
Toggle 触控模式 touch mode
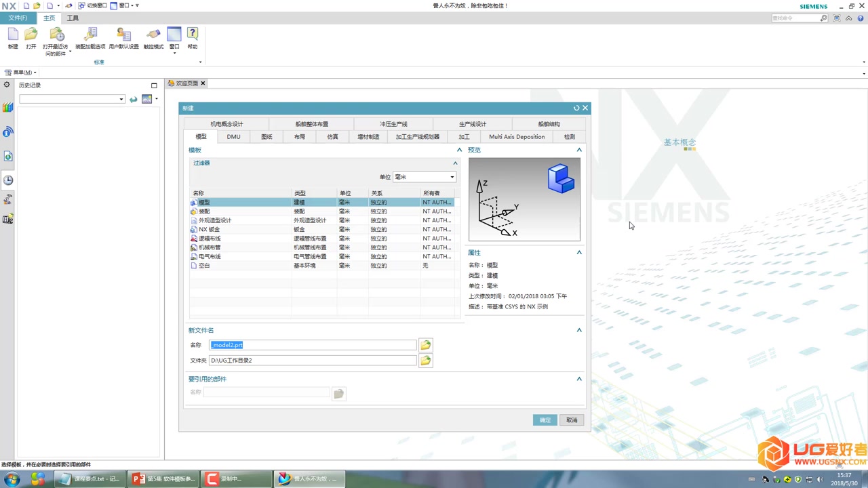(x=153, y=38)
